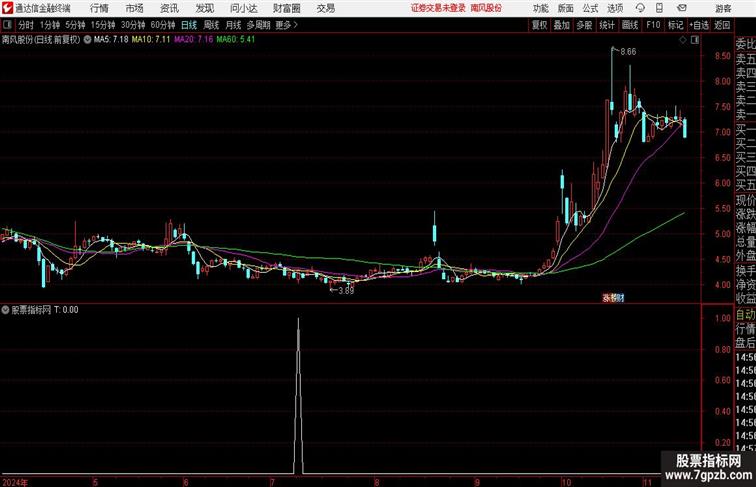Open the 问小达 menu

(x=243, y=8)
